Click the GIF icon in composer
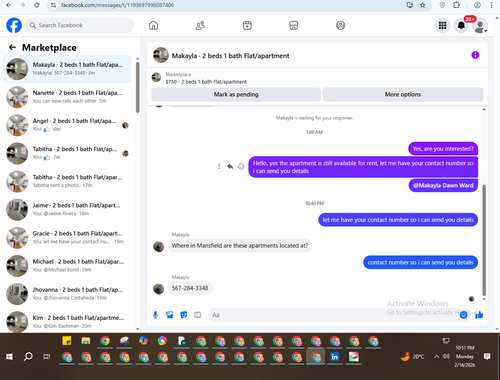 [198, 315]
